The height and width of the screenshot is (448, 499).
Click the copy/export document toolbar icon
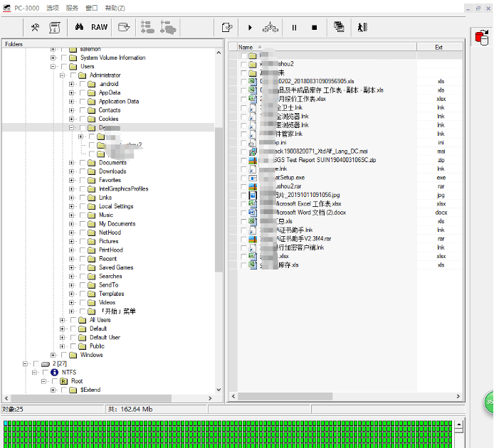[227, 27]
